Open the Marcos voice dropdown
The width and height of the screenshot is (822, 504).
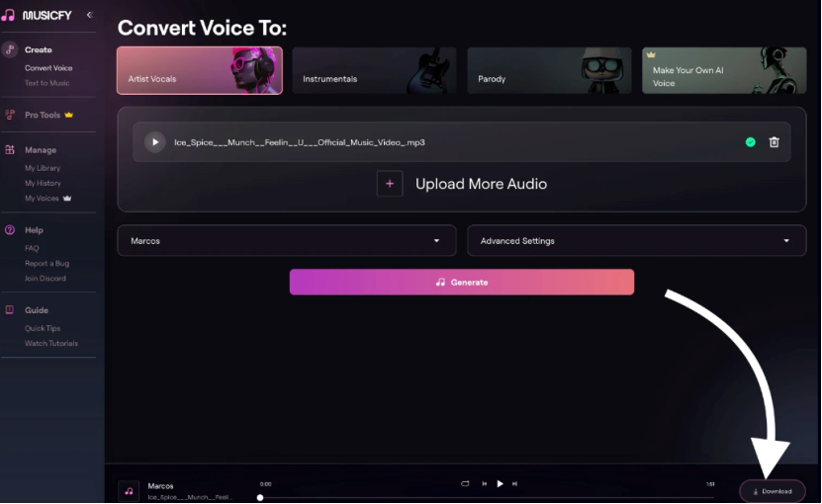[287, 240]
